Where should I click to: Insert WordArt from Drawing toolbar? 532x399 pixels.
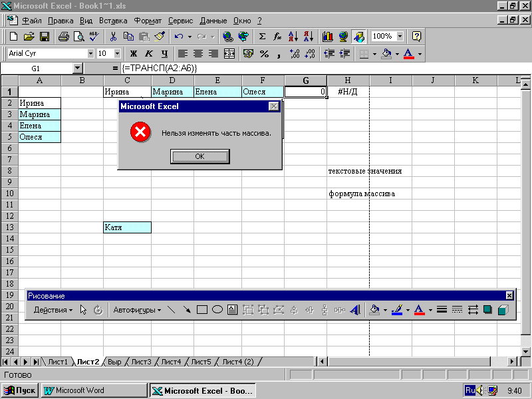click(x=355, y=309)
